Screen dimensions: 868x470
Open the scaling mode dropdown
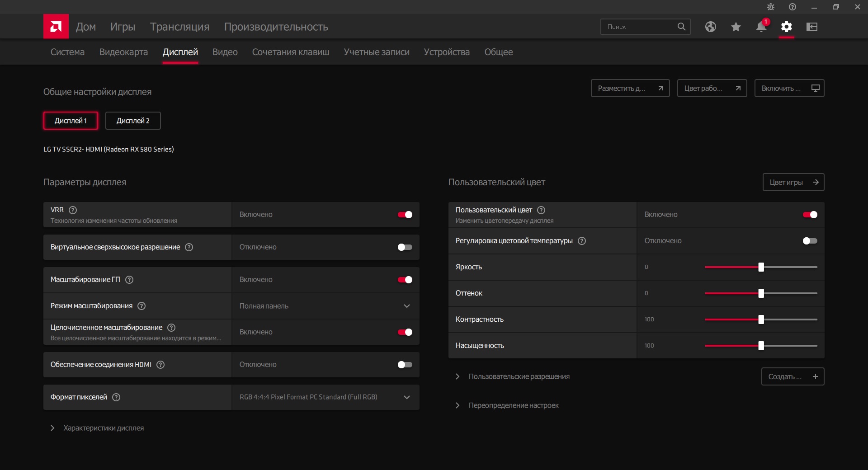[x=325, y=306]
